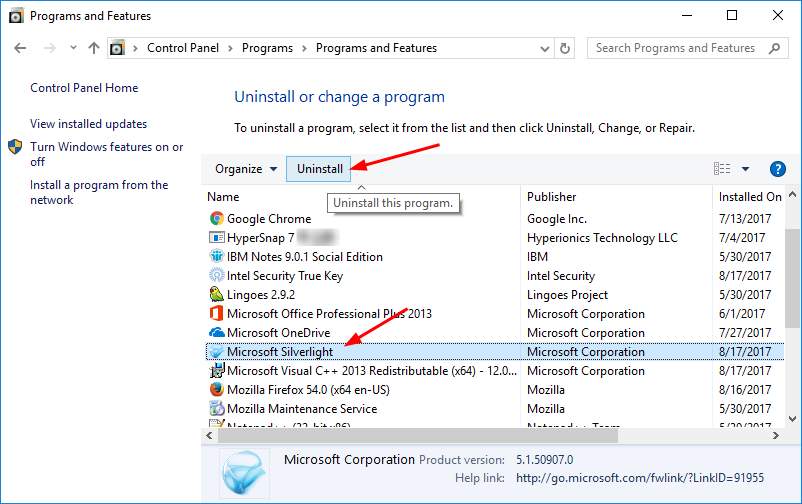Click the Mozilla Firefox icon

coord(217,389)
